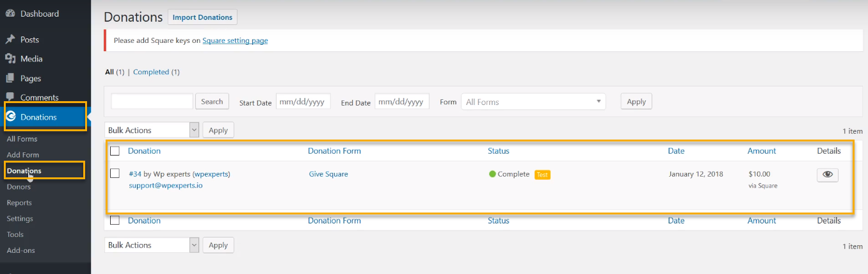Tick the select-all checkbox in header row

pyautogui.click(x=115, y=151)
